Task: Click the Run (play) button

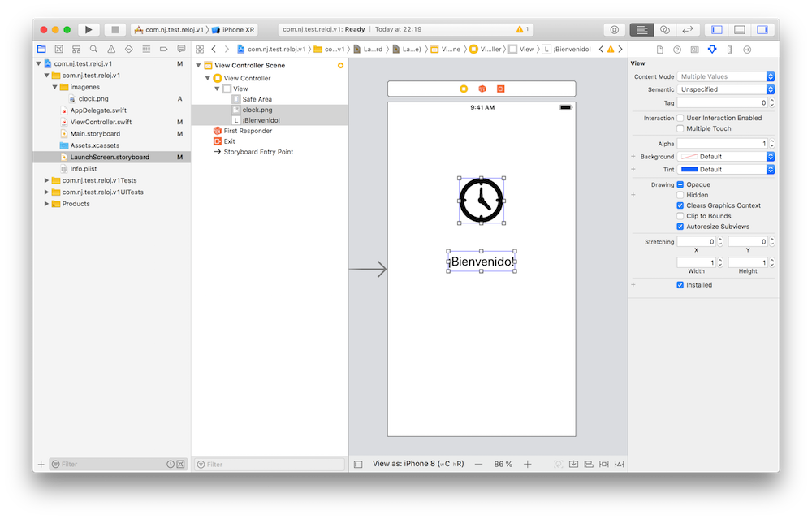Action: point(89,29)
